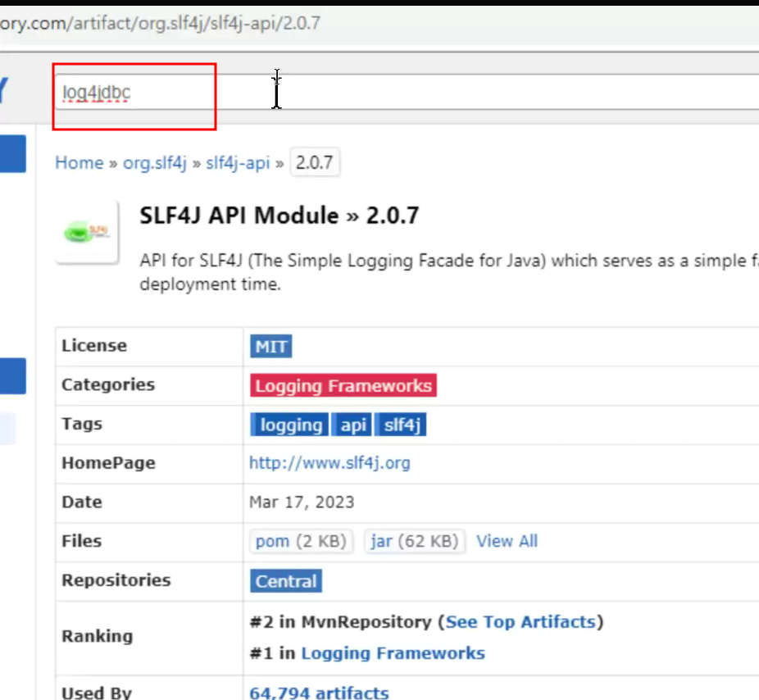The width and height of the screenshot is (759, 700).
Task: Visit the http://www.slf4j.org homepage link
Action: [330, 463]
